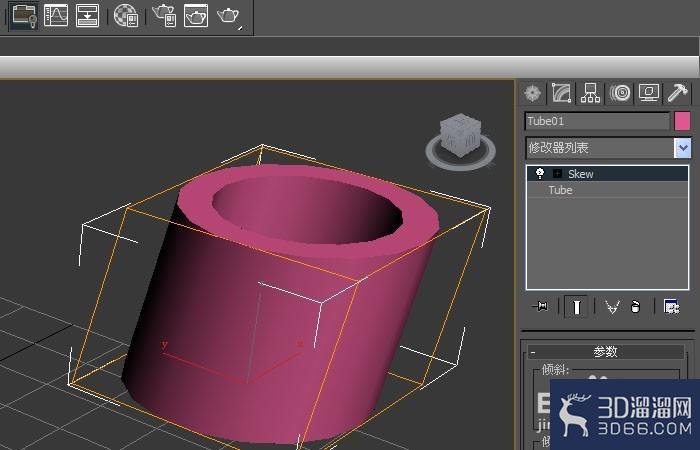Viewport: 700px width, 450px height.
Task: Toggle the Skew modifier lightbulb
Action: point(540,173)
